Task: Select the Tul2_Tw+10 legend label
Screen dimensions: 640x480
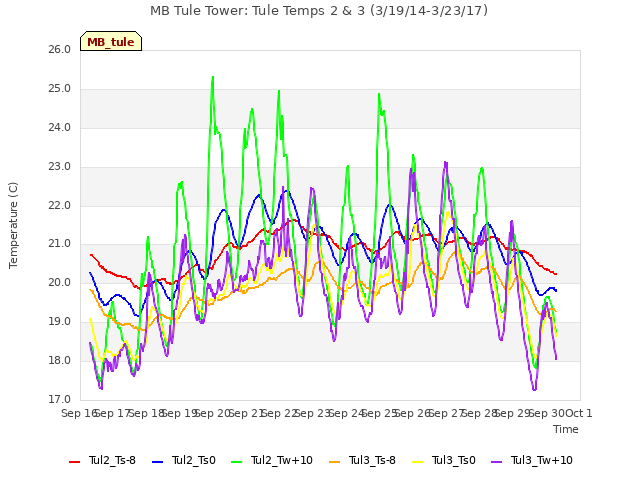Action: click(x=282, y=460)
